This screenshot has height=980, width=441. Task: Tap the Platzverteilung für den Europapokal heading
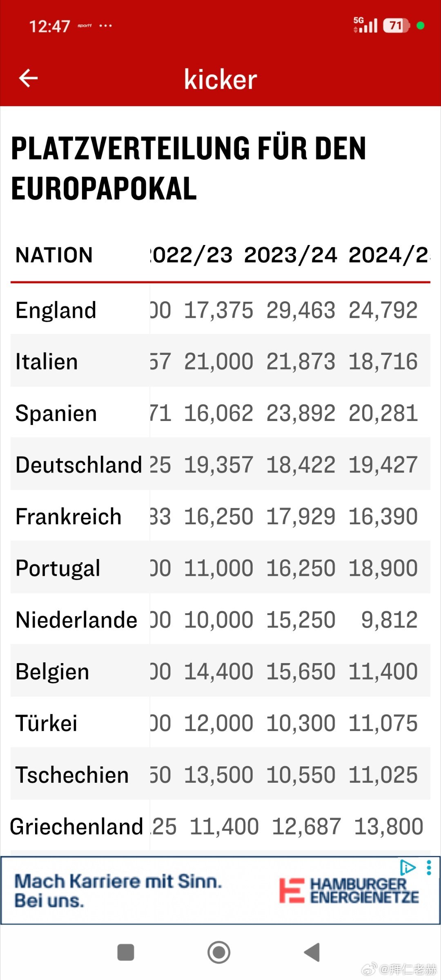click(x=188, y=168)
